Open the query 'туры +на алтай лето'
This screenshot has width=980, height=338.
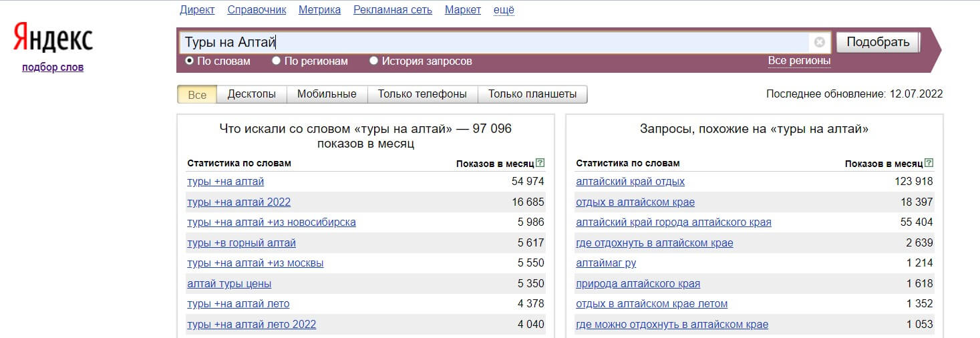(238, 303)
